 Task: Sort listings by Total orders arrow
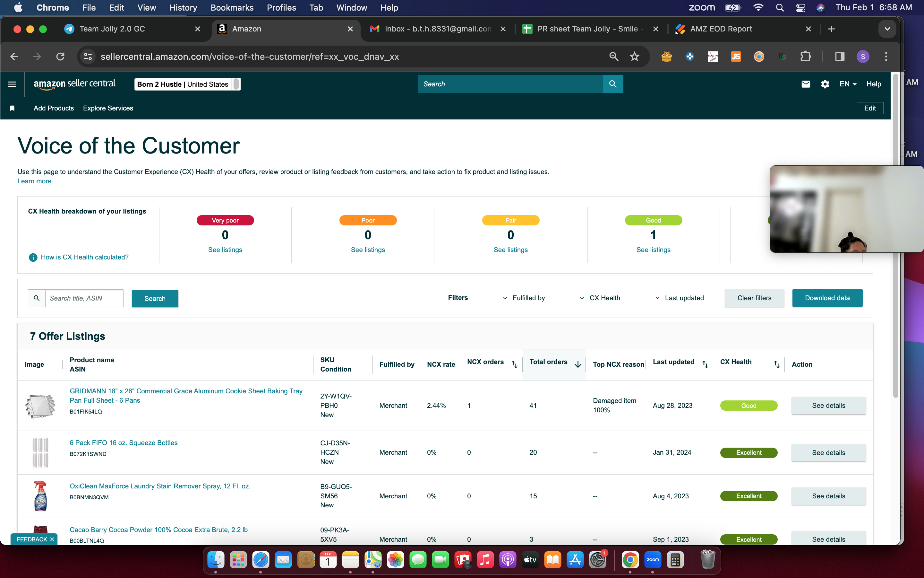pos(578,364)
